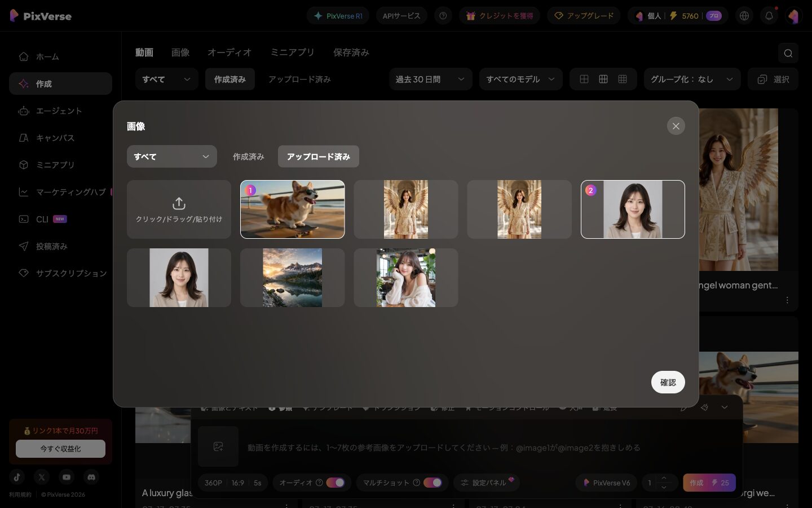The width and height of the screenshot is (812, 508).
Task: Deselect corgi skateboard image numbered 1
Action: (x=292, y=209)
